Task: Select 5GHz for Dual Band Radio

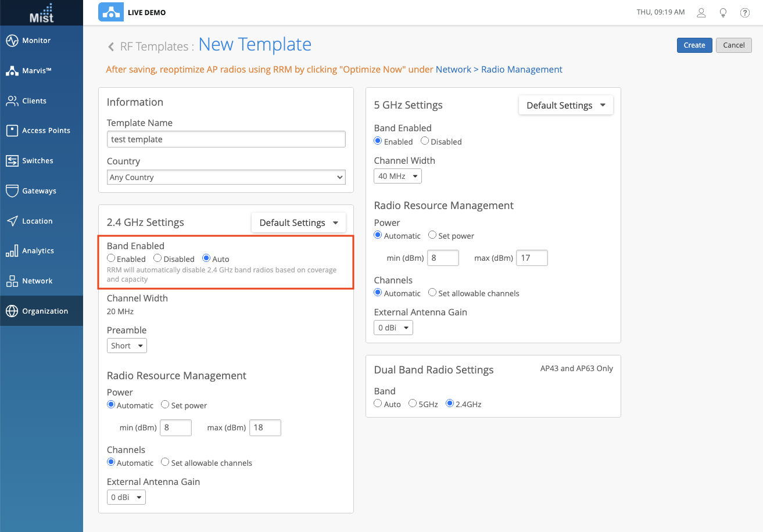Action: [413, 404]
